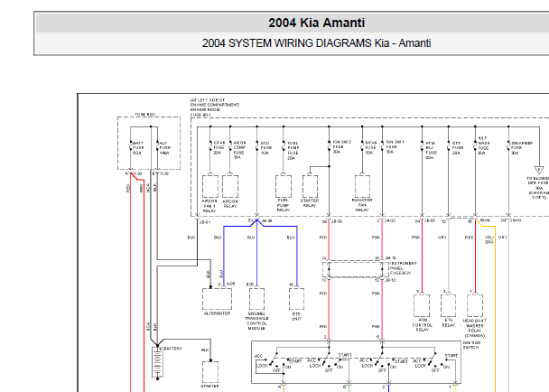This screenshot has height=392, width=549.
Task: Click the battery cell symbol
Action: point(157,362)
